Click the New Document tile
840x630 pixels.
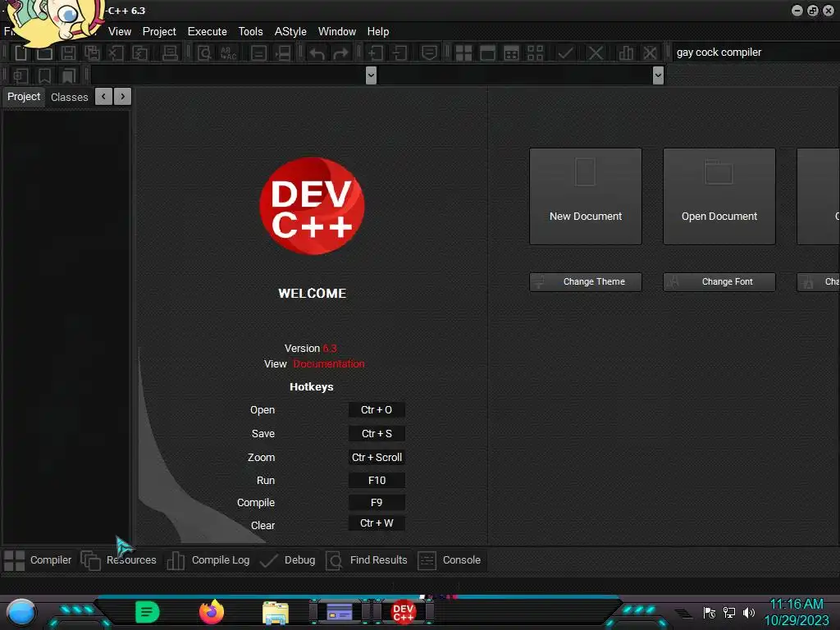point(586,197)
